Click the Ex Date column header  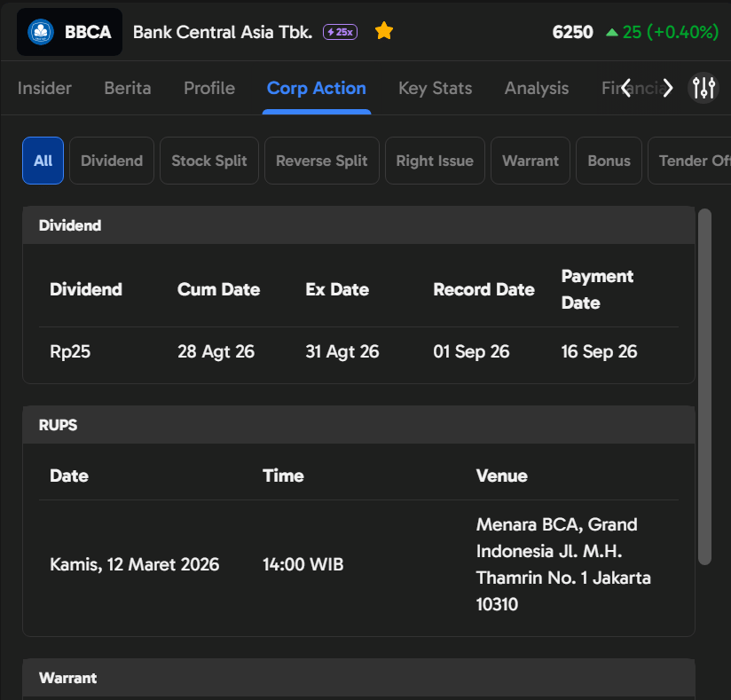click(337, 289)
